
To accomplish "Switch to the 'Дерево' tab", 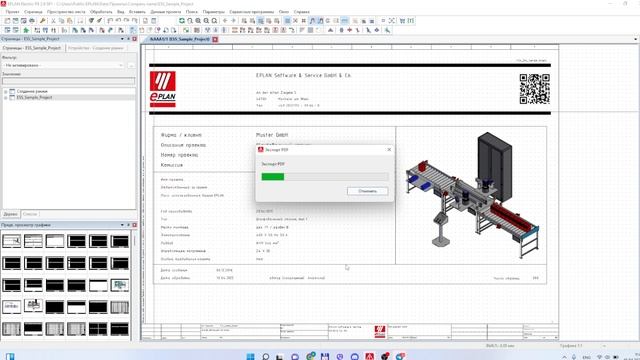I will [11, 214].
